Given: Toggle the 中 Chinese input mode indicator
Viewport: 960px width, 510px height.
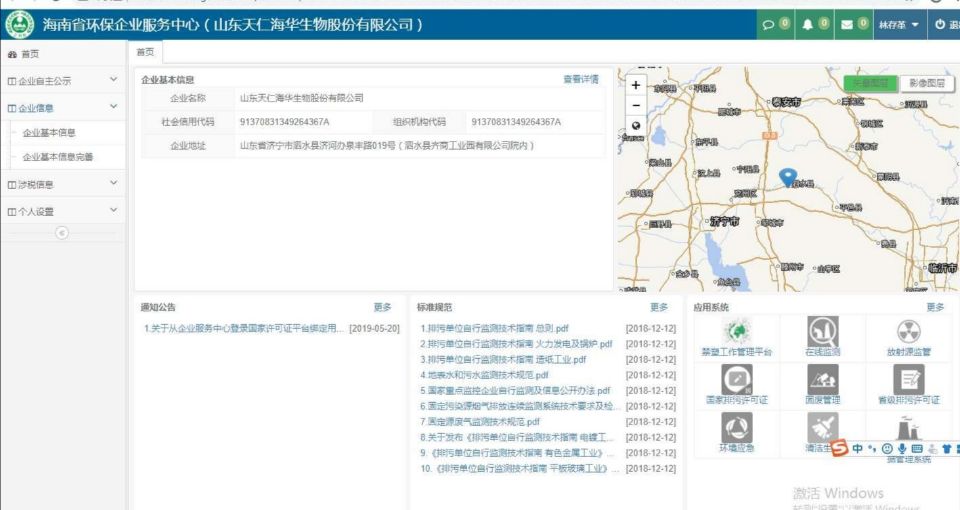Looking at the screenshot, I should coord(857,449).
